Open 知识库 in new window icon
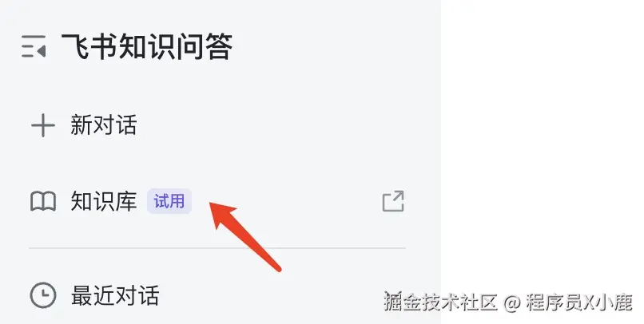This screenshot has height=324, width=644. (x=393, y=201)
